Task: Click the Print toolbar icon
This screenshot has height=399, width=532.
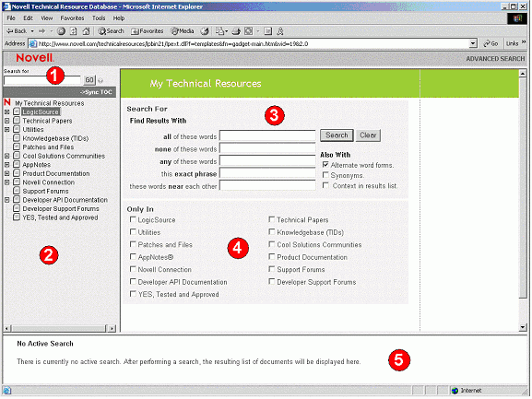Action: [236, 31]
